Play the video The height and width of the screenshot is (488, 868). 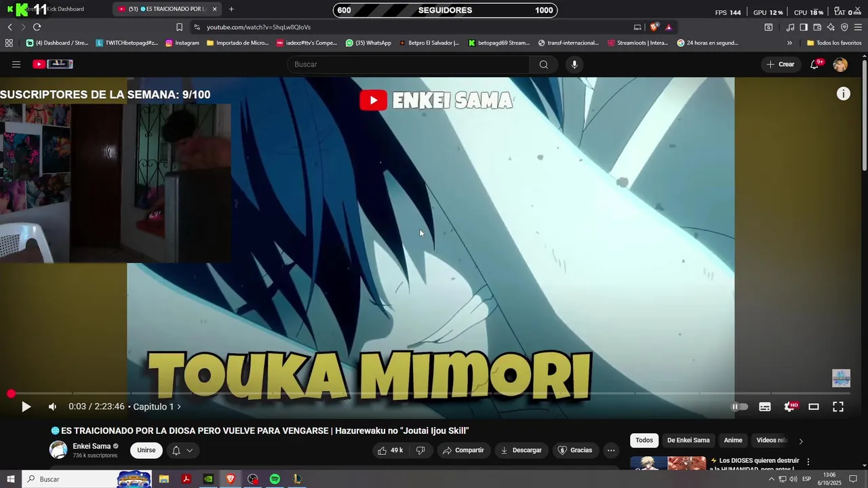pyautogui.click(x=26, y=407)
